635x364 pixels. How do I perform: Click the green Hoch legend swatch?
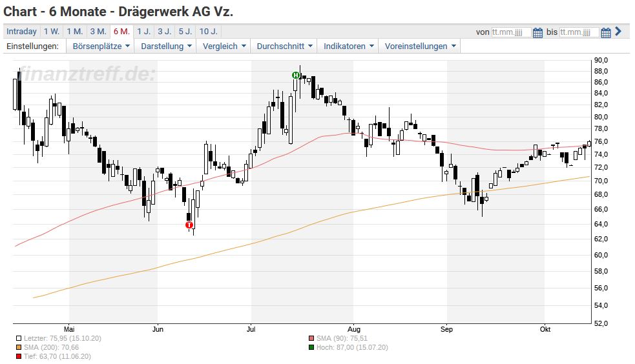[x=311, y=348]
